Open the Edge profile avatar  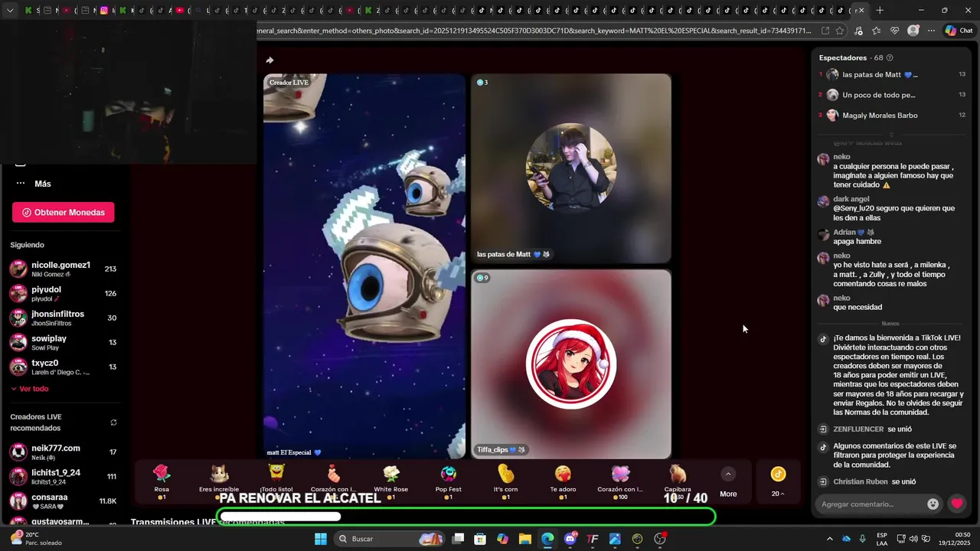point(913,31)
